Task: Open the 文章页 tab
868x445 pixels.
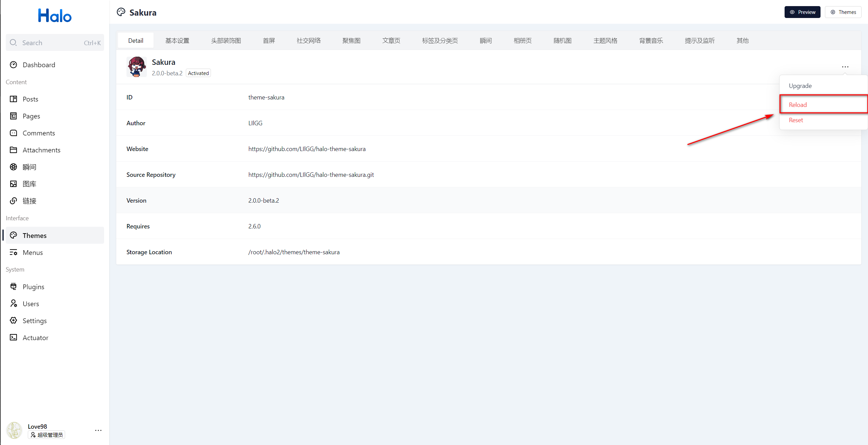Action: pos(391,40)
